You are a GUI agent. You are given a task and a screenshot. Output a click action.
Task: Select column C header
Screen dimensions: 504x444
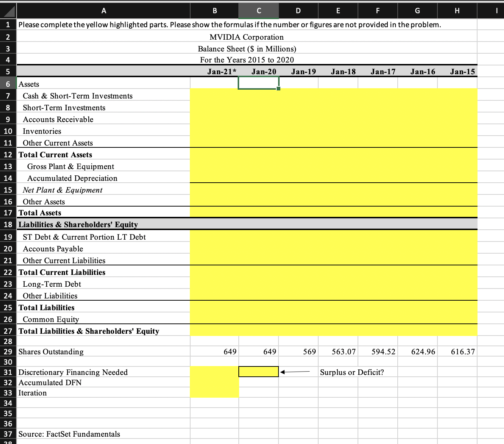pyautogui.click(x=259, y=11)
